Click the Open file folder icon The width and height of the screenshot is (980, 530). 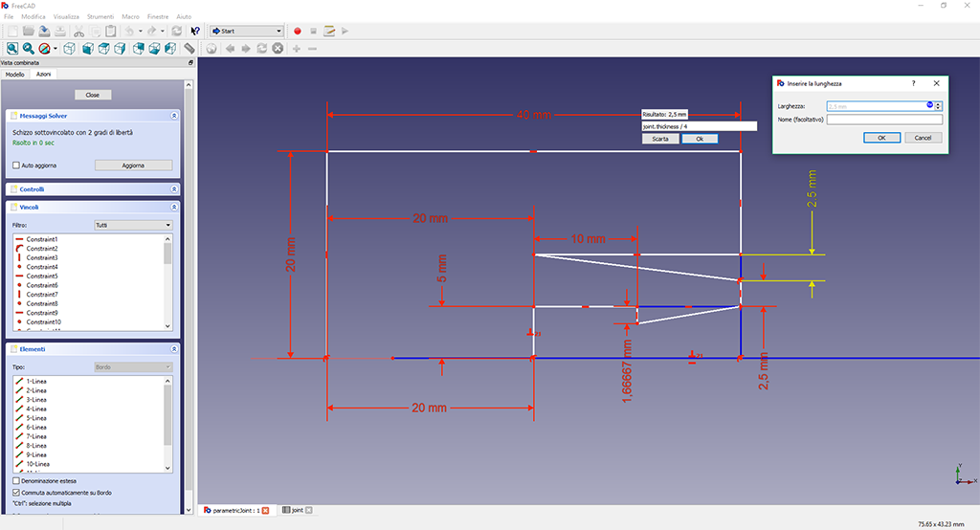pyautogui.click(x=28, y=31)
